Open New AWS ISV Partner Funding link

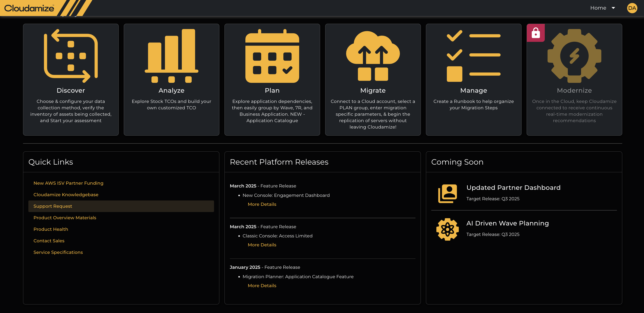pos(68,183)
